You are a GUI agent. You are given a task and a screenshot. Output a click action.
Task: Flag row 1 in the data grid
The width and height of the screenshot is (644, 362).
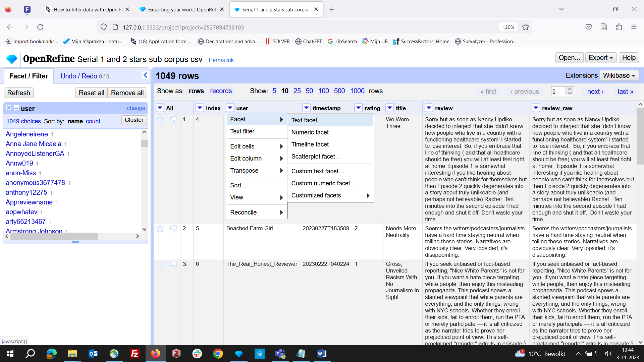173,120
